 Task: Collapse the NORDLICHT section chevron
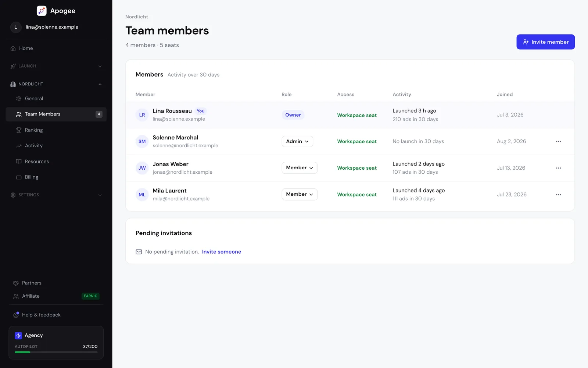100,84
